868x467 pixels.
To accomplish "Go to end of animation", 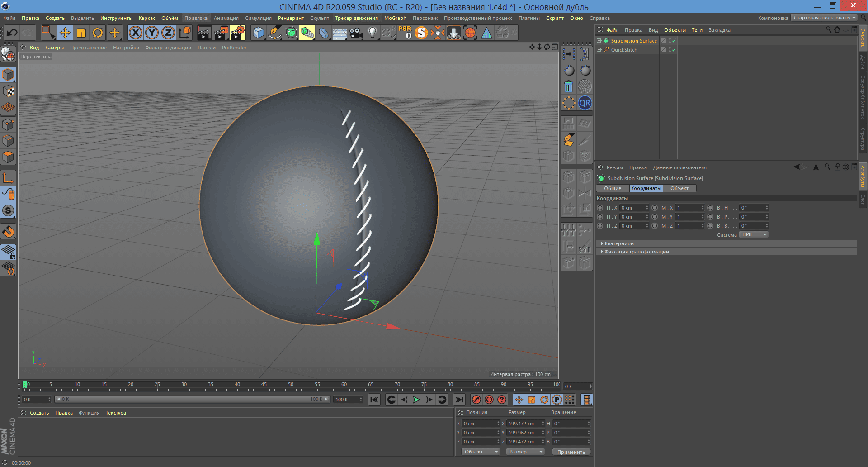I will [x=459, y=400].
